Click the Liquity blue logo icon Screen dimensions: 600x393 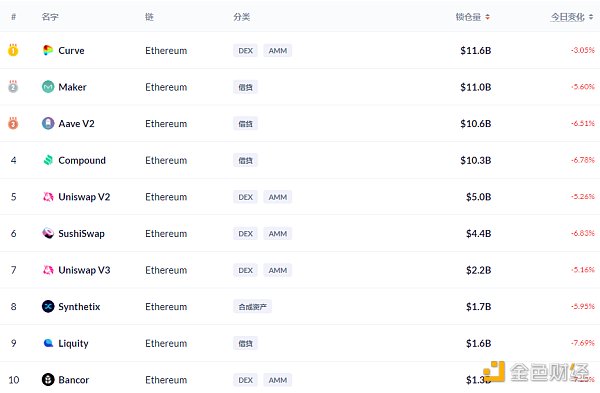point(48,343)
